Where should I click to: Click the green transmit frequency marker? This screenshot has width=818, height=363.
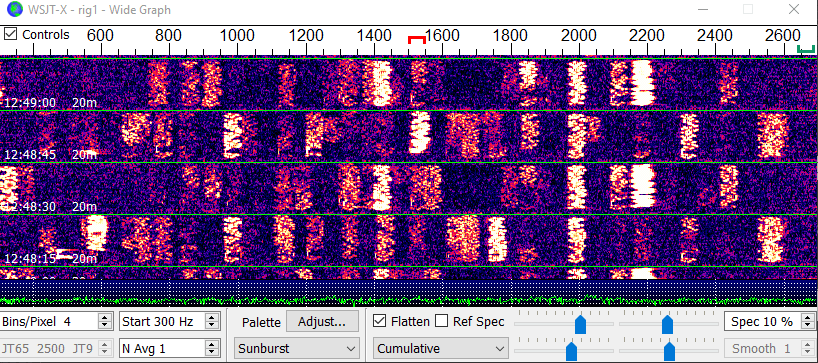click(806, 50)
